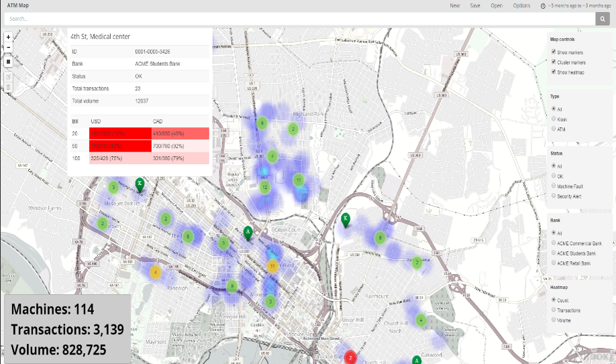Select ATM under Type

coord(554,129)
